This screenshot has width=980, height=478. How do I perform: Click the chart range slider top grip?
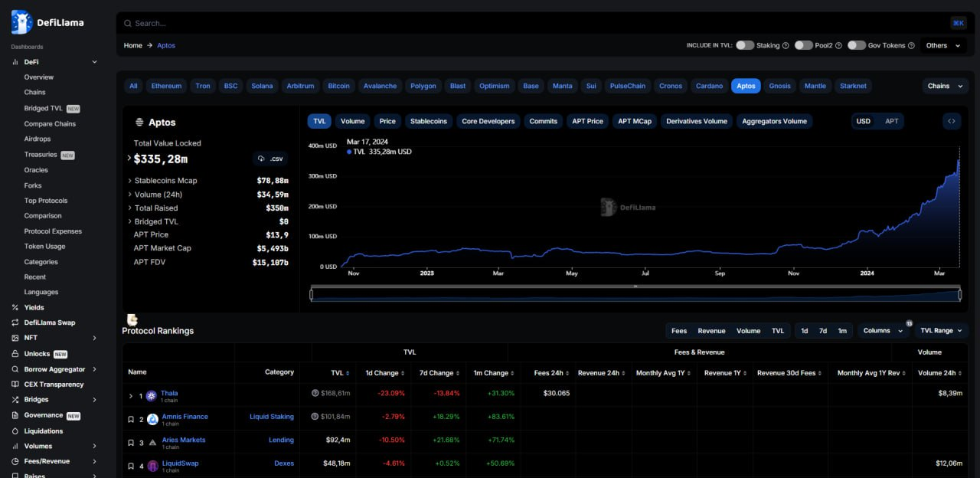[635, 286]
